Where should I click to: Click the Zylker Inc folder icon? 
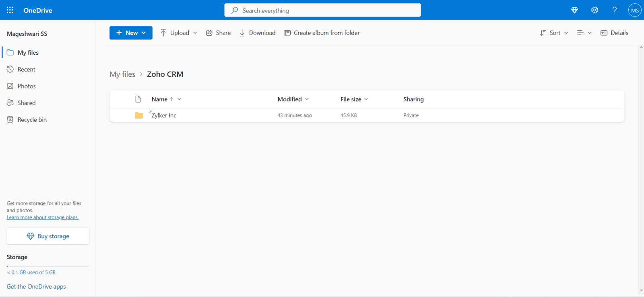pyautogui.click(x=139, y=115)
